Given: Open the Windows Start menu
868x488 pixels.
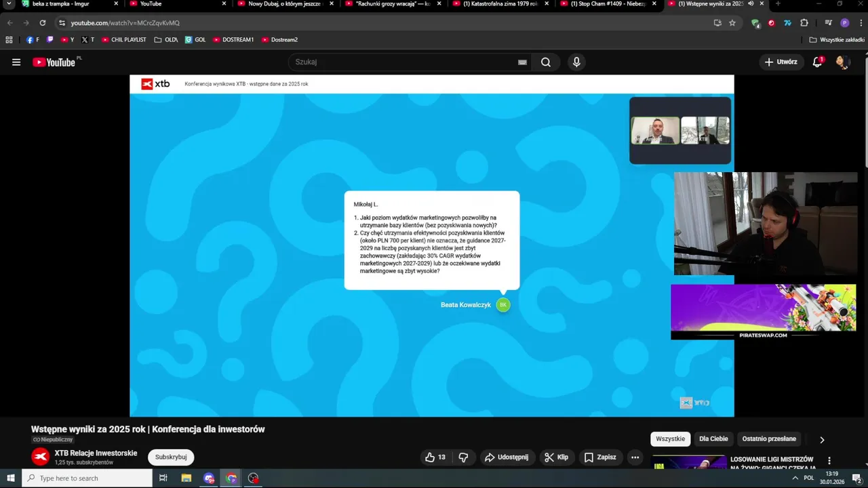Looking at the screenshot, I should pyautogui.click(x=11, y=479).
